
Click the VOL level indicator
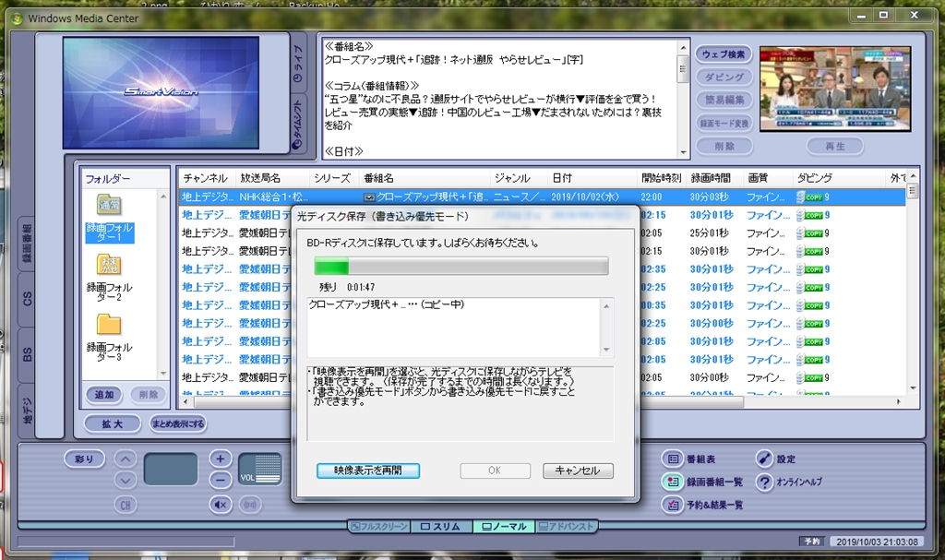pyautogui.click(x=260, y=470)
